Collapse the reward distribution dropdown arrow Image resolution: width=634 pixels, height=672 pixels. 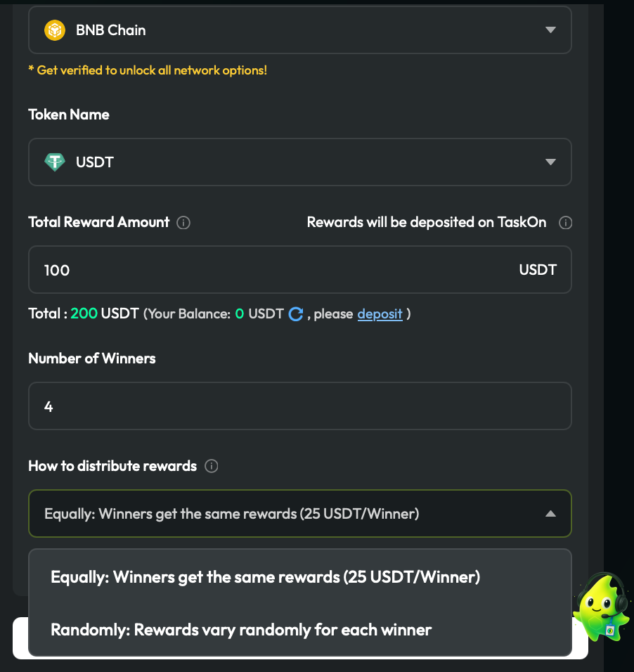point(550,514)
